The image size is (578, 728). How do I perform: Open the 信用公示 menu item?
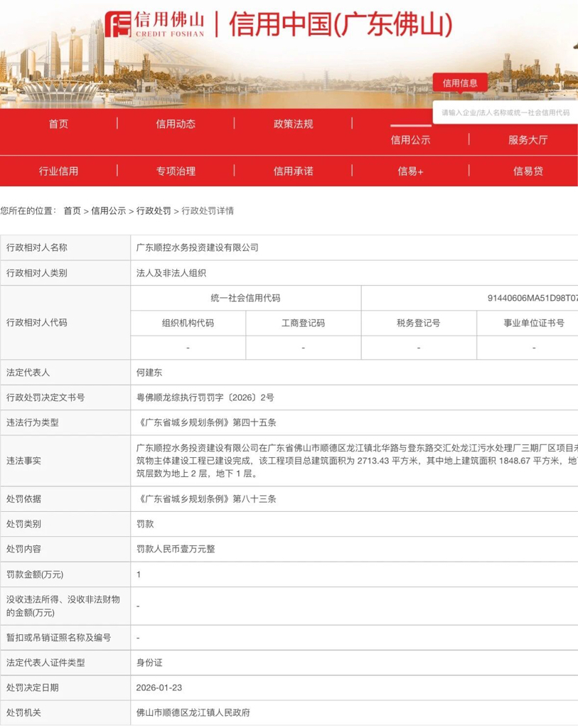click(x=410, y=140)
